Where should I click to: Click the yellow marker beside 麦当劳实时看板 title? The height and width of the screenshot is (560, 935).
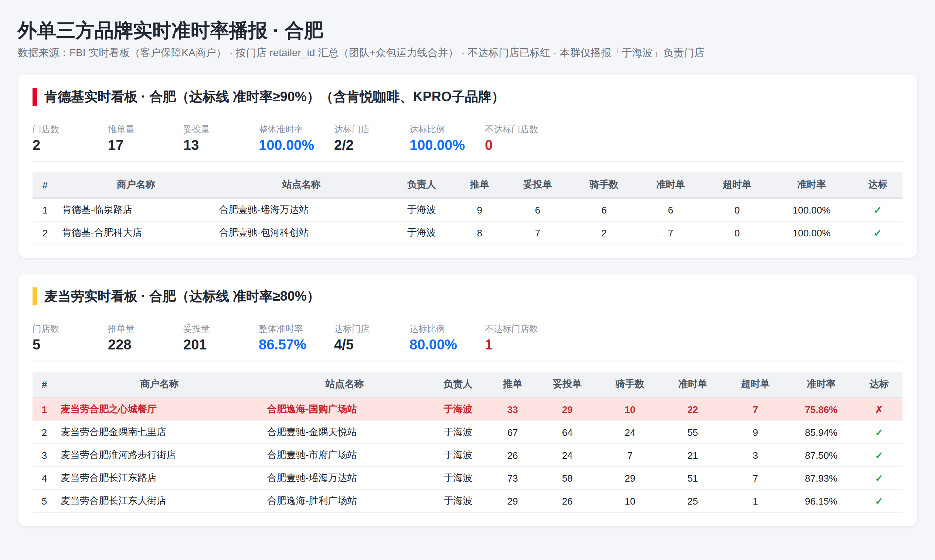[x=35, y=296]
